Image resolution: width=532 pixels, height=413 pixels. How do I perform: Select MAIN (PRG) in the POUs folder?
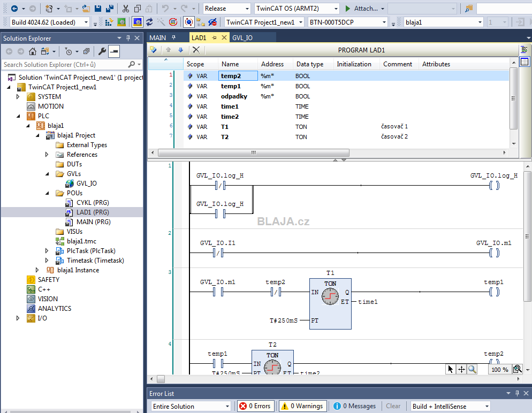pyautogui.click(x=93, y=222)
